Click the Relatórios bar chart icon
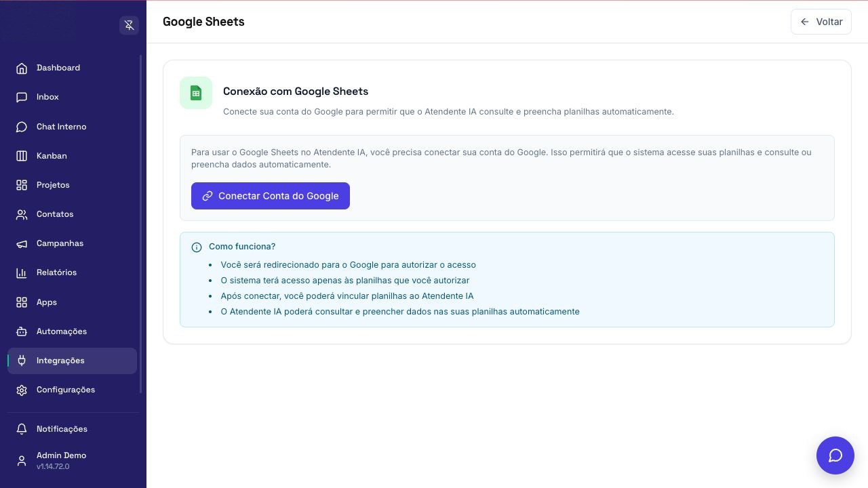The image size is (868, 488). click(x=22, y=272)
